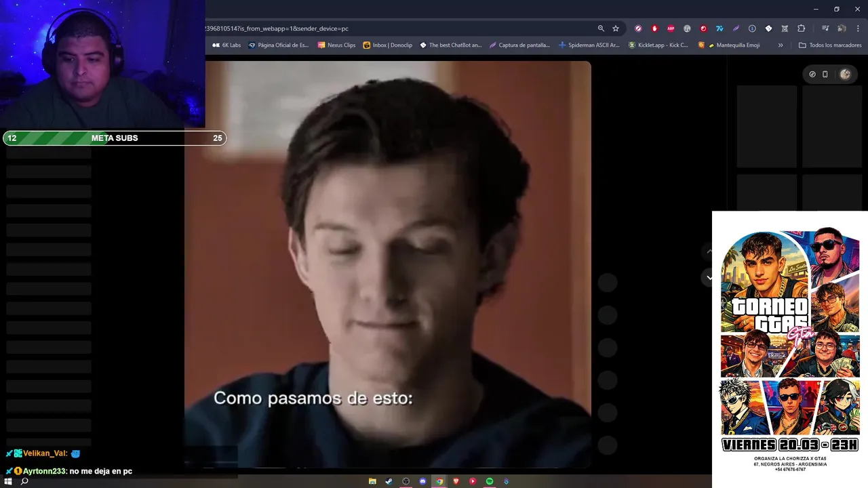Click the playing video with Como pasamos caption
Image resolution: width=868 pixels, height=488 pixels.
(388, 264)
